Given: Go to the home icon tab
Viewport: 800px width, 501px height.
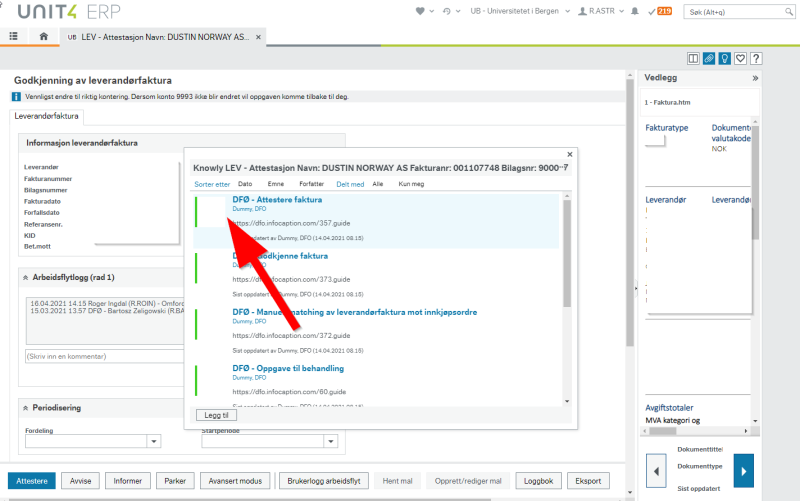Looking at the screenshot, I should click(x=43, y=36).
